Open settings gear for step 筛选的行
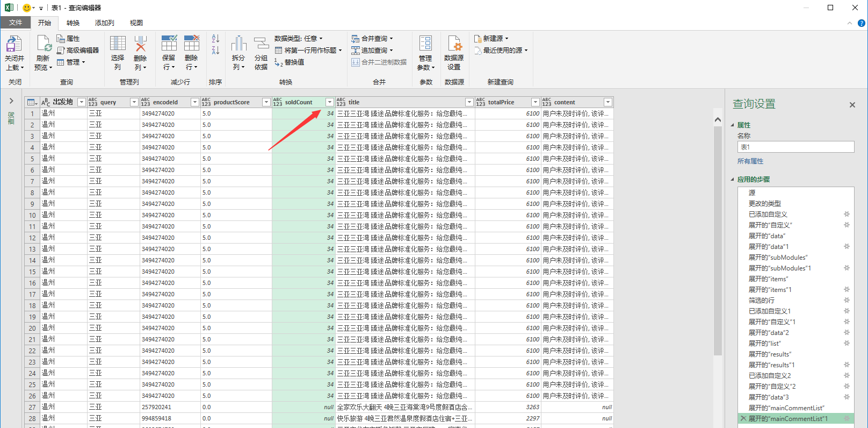Viewport: 868px width, 428px height. pyautogui.click(x=847, y=300)
